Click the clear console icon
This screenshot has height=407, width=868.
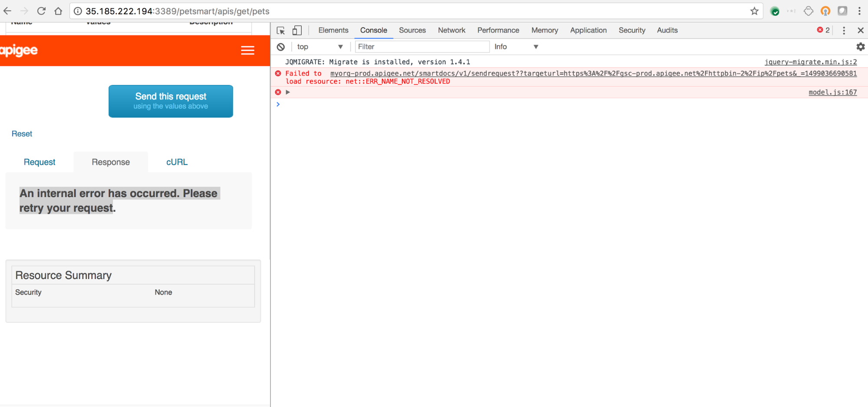pyautogui.click(x=281, y=47)
